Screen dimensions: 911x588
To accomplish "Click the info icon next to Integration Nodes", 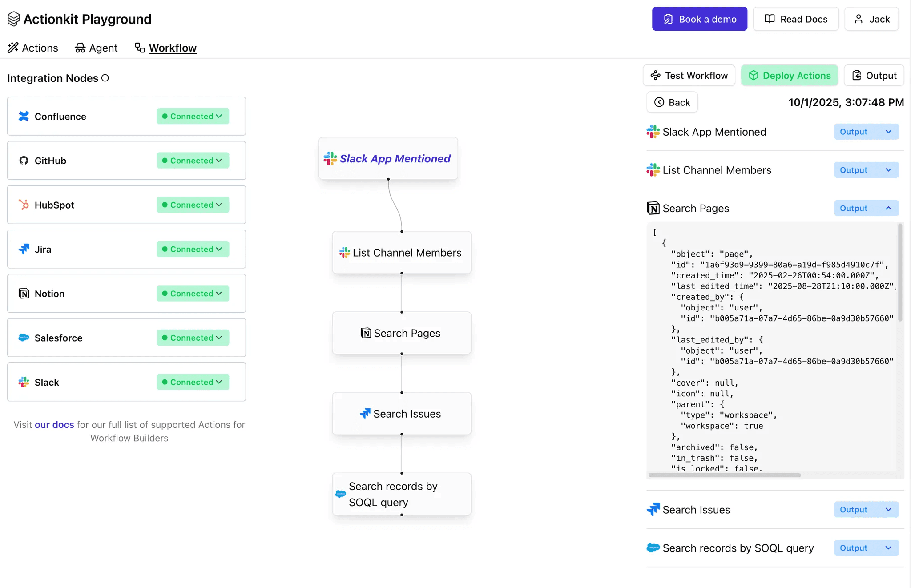I will (x=105, y=78).
